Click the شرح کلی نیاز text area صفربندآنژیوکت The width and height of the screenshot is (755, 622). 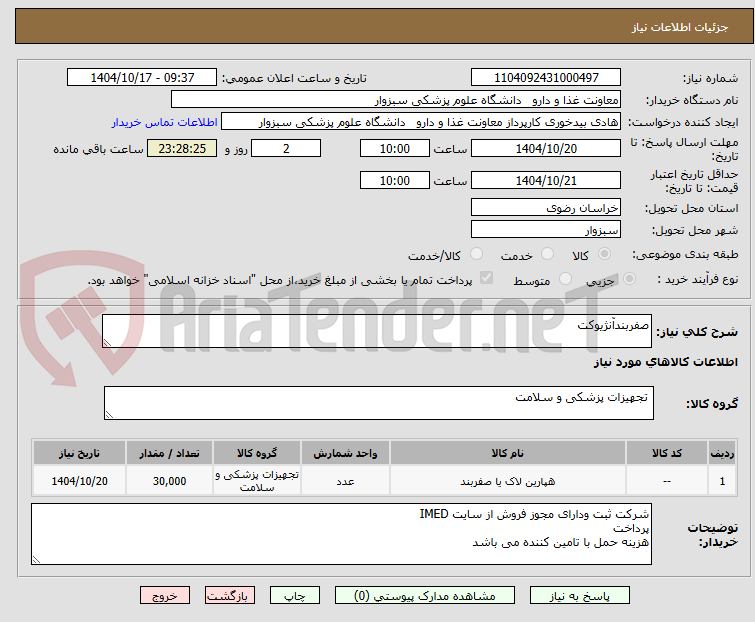tap(377, 331)
